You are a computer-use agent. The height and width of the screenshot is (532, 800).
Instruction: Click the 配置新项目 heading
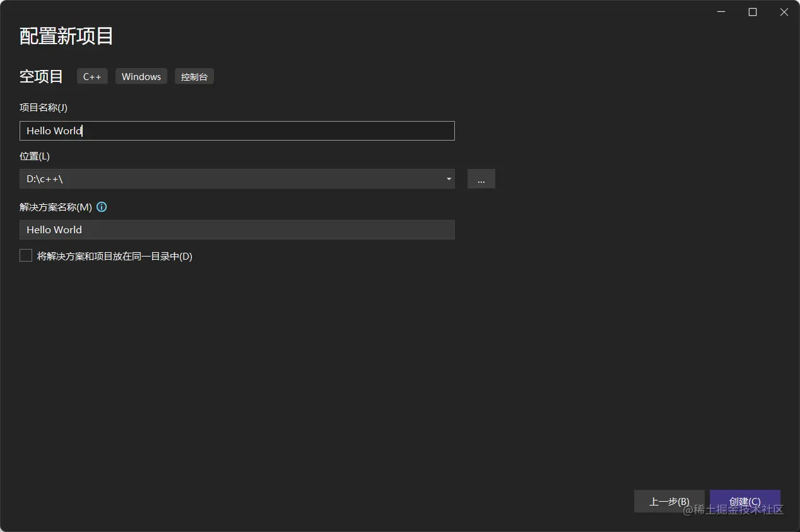point(66,36)
